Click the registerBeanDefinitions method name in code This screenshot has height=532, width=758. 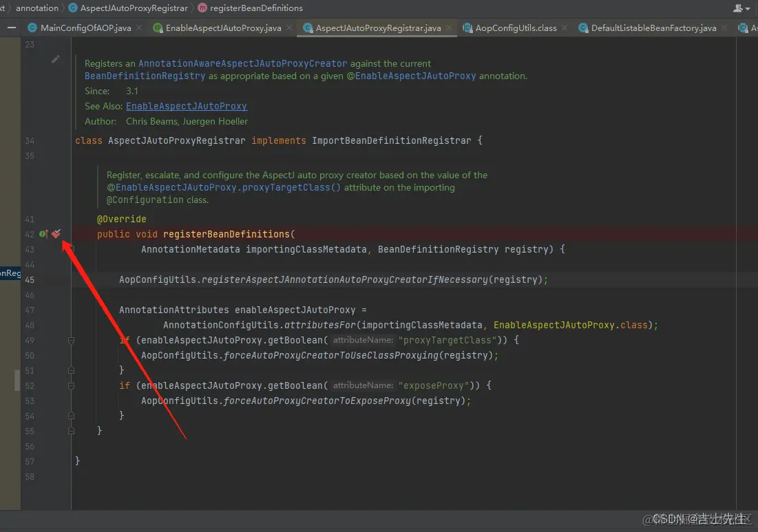pyautogui.click(x=227, y=234)
